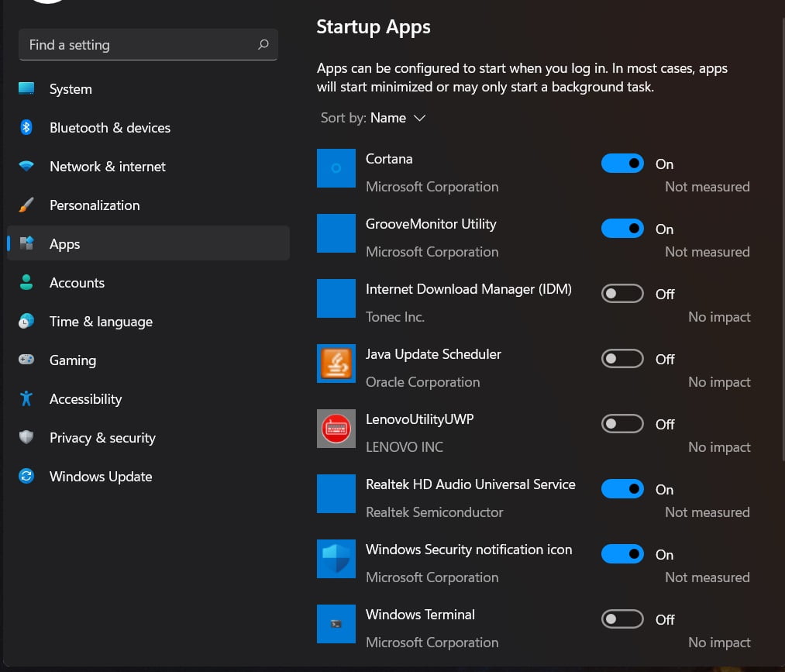Go to Bluetooth & devices settings
This screenshot has width=785, height=672.
coord(148,127)
